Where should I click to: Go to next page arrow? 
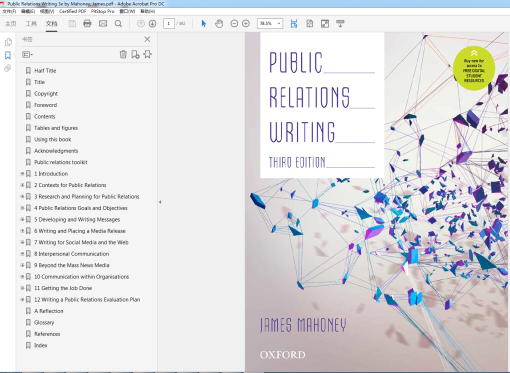(x=152, y=24)
